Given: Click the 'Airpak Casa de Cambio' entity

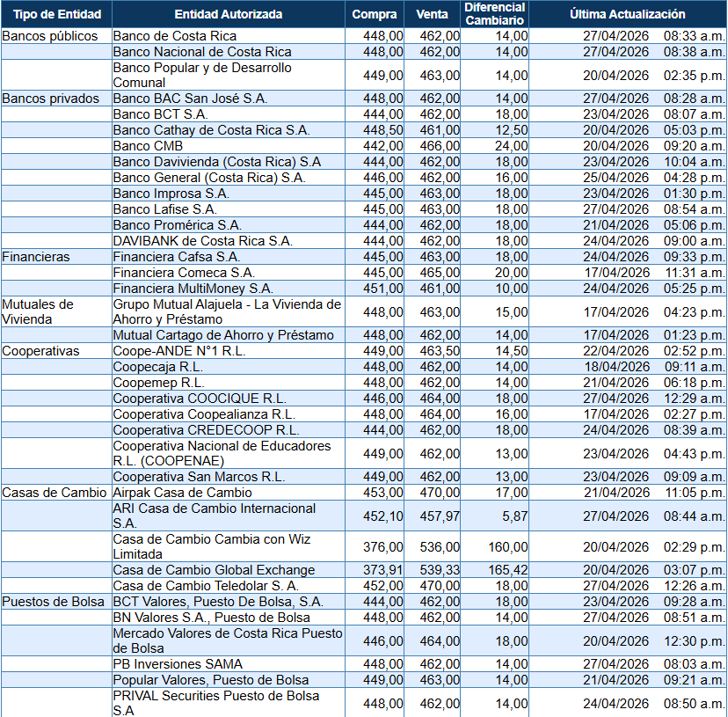Looking at the screenshot, I should 182,493.
